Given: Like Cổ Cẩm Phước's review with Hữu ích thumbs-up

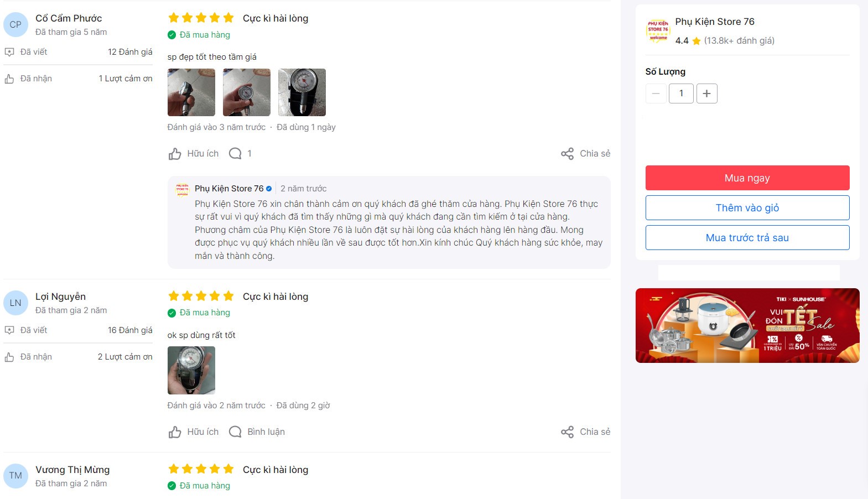Looking at the screenshot, I should coord(193,154).
